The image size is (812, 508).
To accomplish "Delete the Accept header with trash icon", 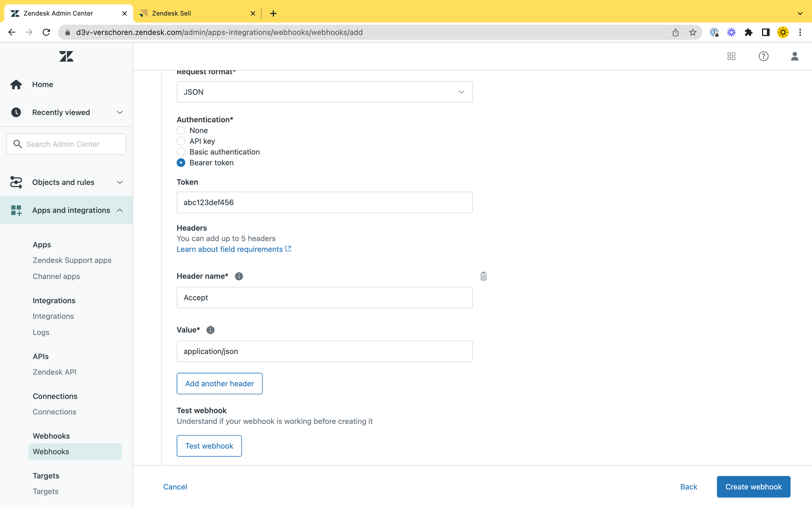I will 483,276.
